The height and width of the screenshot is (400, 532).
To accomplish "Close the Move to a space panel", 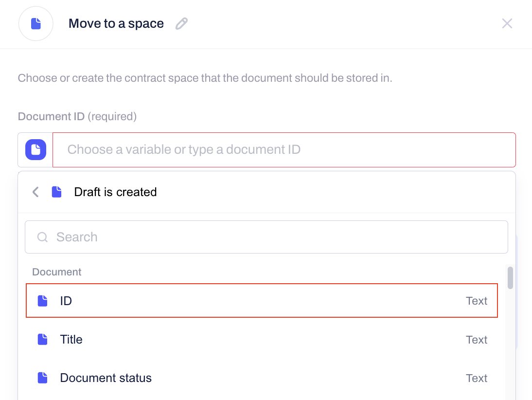I will click(507, 23).
